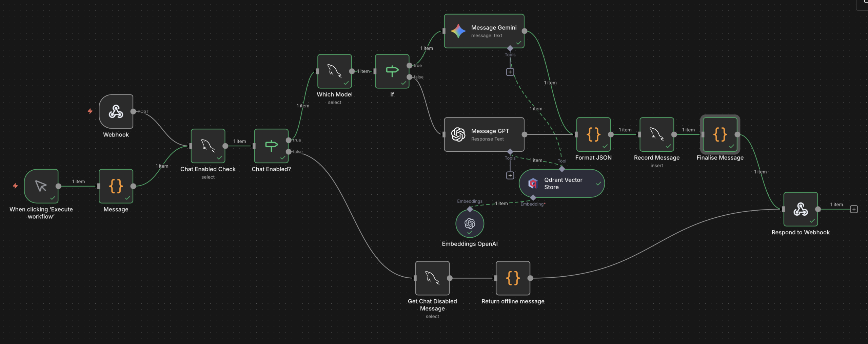Add a tool under Message GPT

510,175
